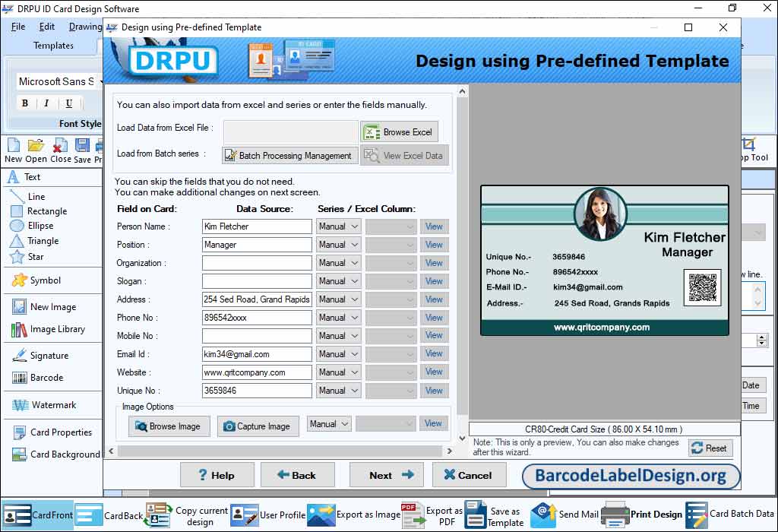The height and width of the screenshot is (532, 778).
Task: Open the File menu
Action: click(18, 27)
